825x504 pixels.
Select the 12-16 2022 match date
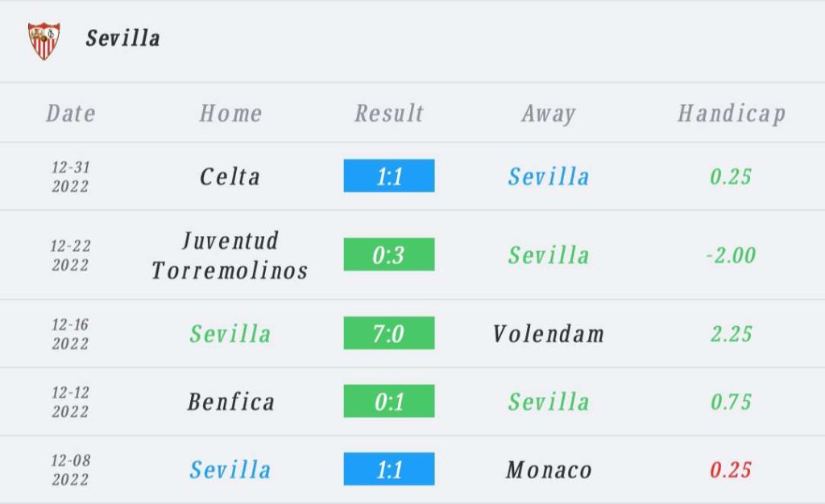coord(71,333)
